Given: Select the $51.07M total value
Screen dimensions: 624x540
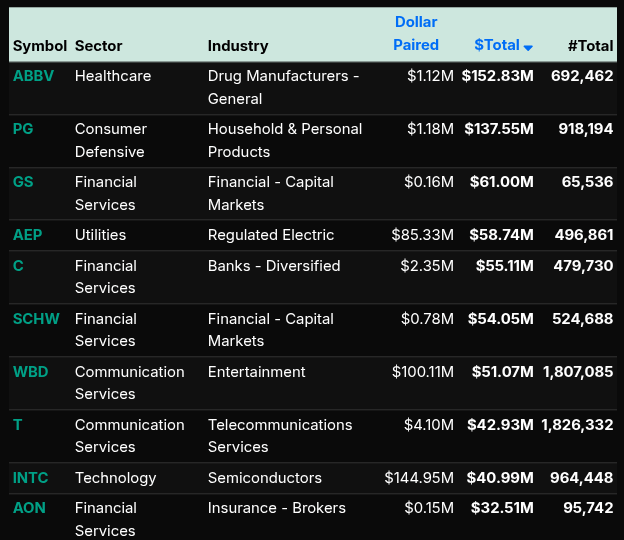Looking at the screenshot, I should pyautogui.click(x=503, y=372).
